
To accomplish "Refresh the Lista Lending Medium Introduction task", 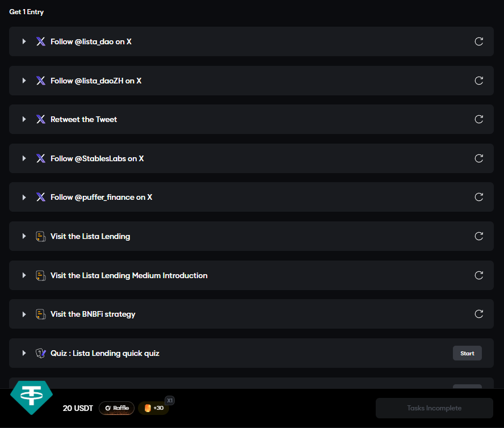I will (478, 275).
